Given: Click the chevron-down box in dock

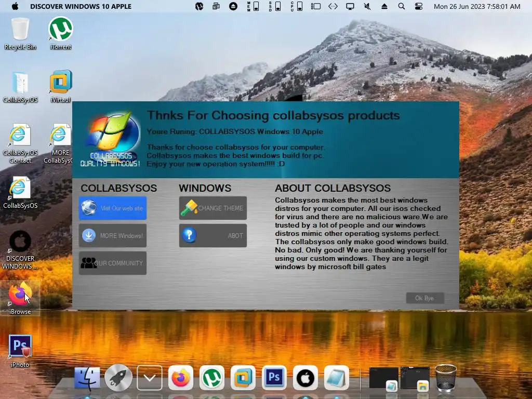Looking at the screenshot, I should pos(150,378).
